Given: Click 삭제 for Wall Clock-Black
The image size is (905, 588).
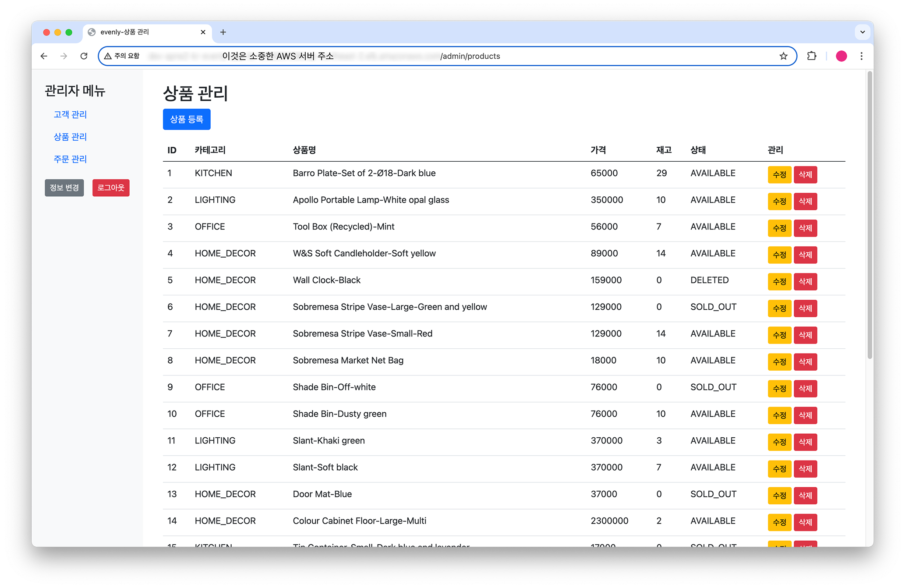Looking at the screenshot, I should [805, 281].
